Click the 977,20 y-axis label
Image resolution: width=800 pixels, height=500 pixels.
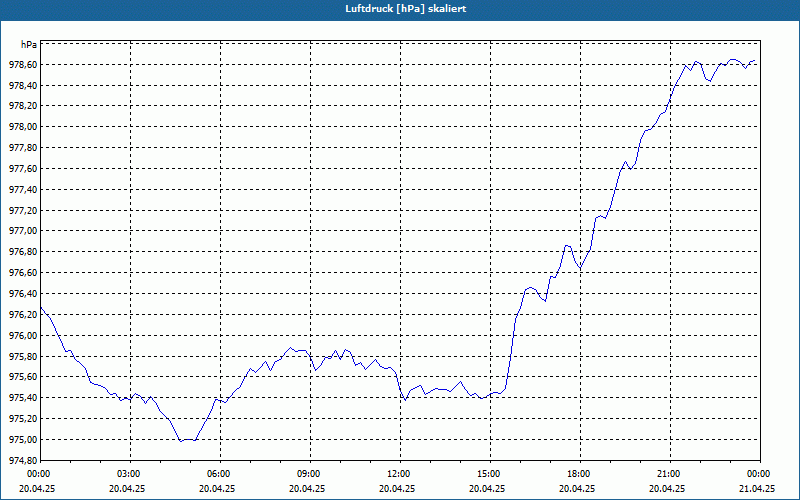23,211
